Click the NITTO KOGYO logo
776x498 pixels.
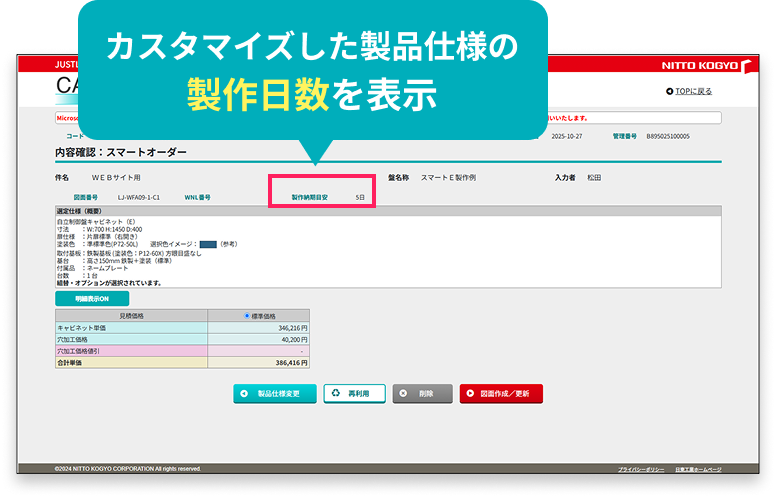pyautogui.click(x=707, y=65)
